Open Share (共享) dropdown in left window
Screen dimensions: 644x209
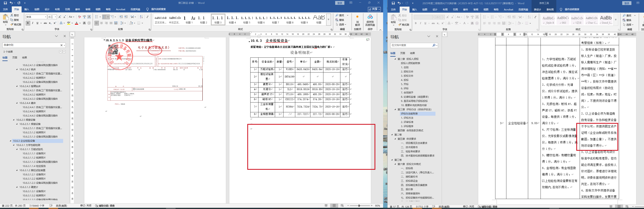pos(374,9)
